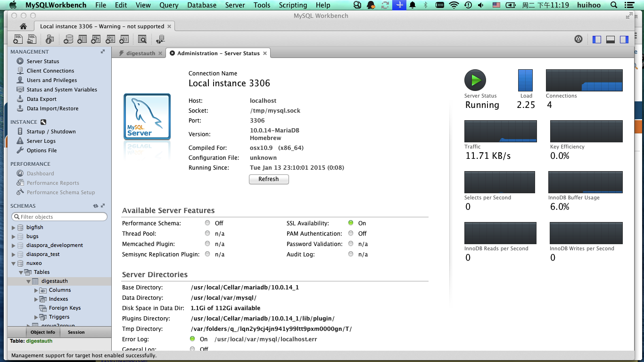
Task: Toggle the left sidebar panel visibility
Action: click(597, 40)
